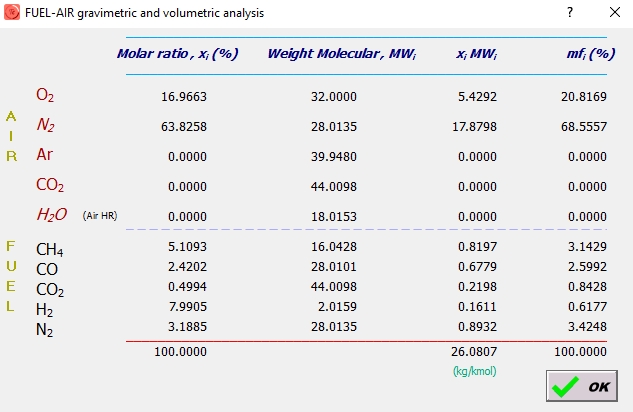Select the O2 molar ratio value 16.9663

pyautogui.click(x=183, y=96)
